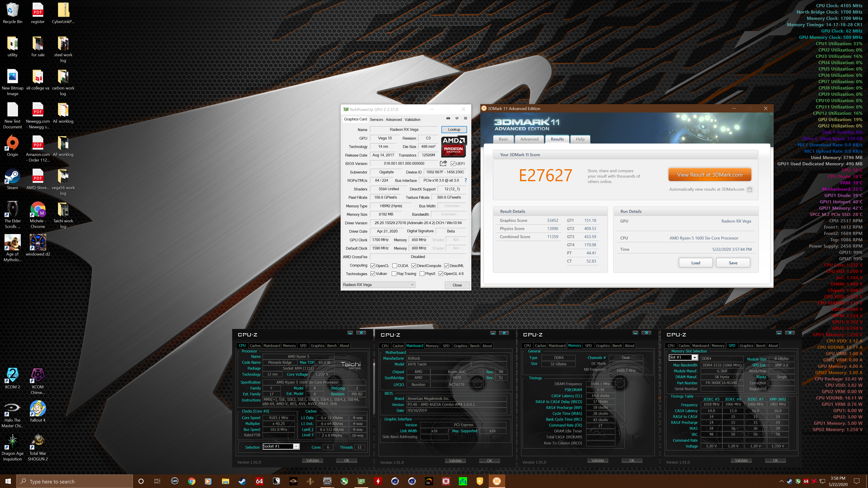
Task: Toggle the OpenCL checkbox
Action: tap(373, 266)
